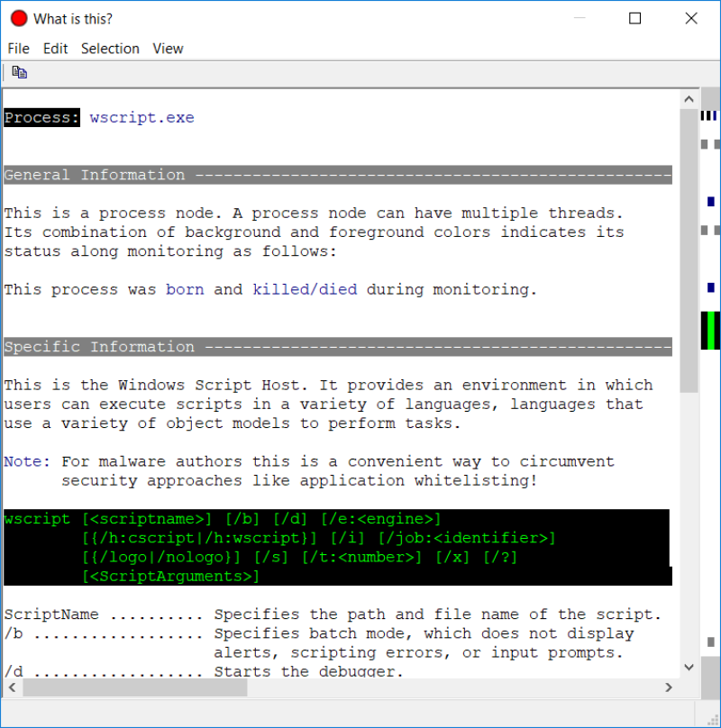Click the horizontal scrollbar right arrow
Image resolution: width=721 pixels, height=728 pixels.
pyautogui.click(x=669, y=687)
